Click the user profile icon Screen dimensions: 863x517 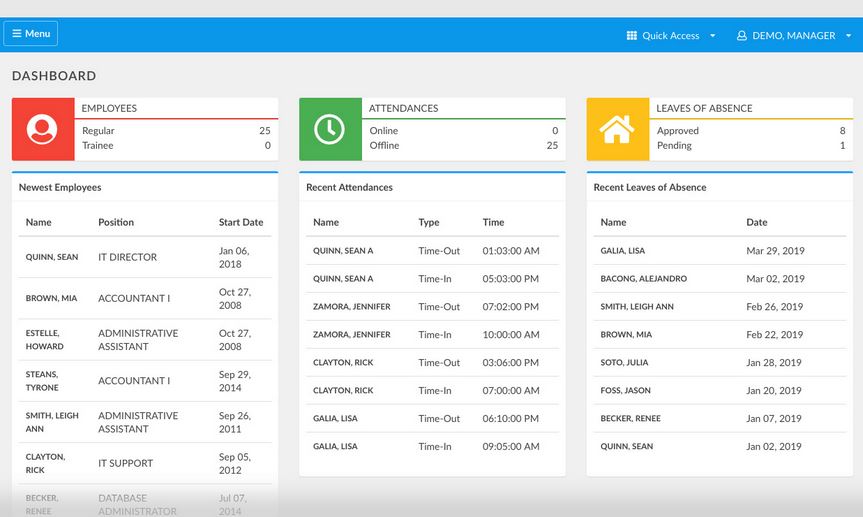(x=741, y=36)
